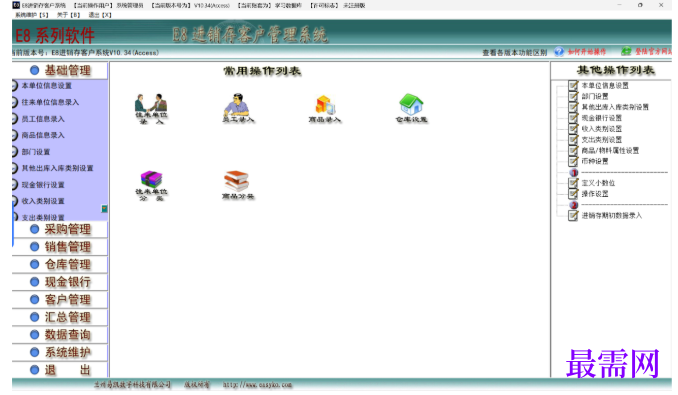The image size is (678, 395).
Task: Open 支出类别设置 in 其他操作列表 tree
Action: pos(601,140)
